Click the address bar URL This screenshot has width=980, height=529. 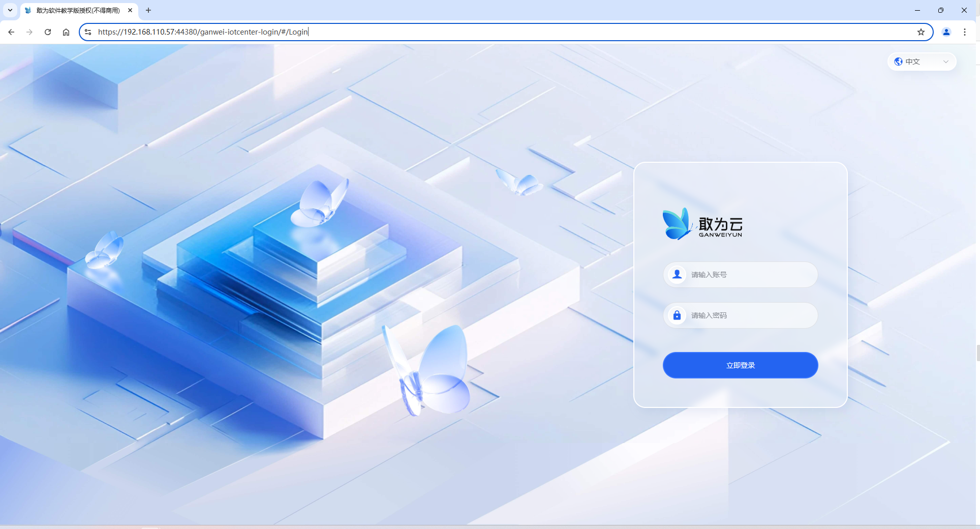tap(203, 32)
